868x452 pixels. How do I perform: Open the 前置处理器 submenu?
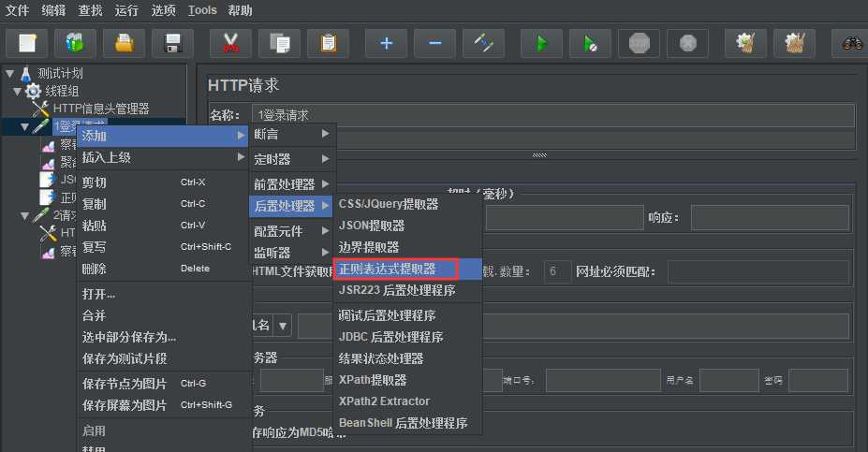tap(292, 184)
